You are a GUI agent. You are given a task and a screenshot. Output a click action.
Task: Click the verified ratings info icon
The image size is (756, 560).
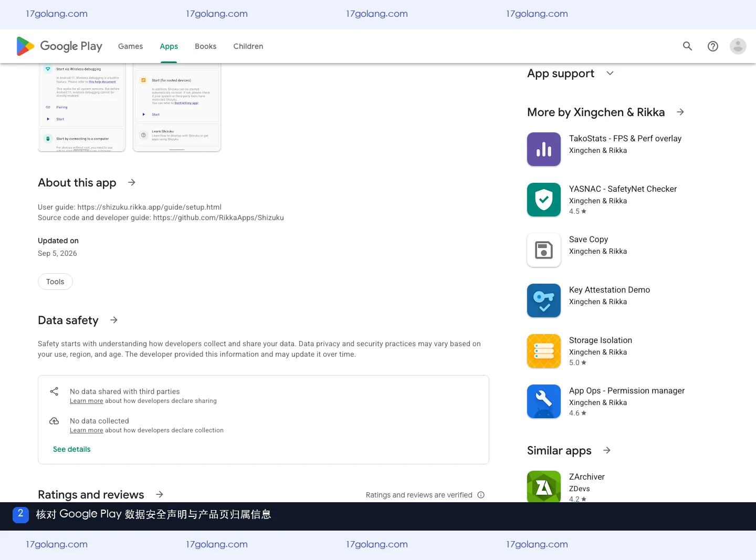tap(481, 495)
